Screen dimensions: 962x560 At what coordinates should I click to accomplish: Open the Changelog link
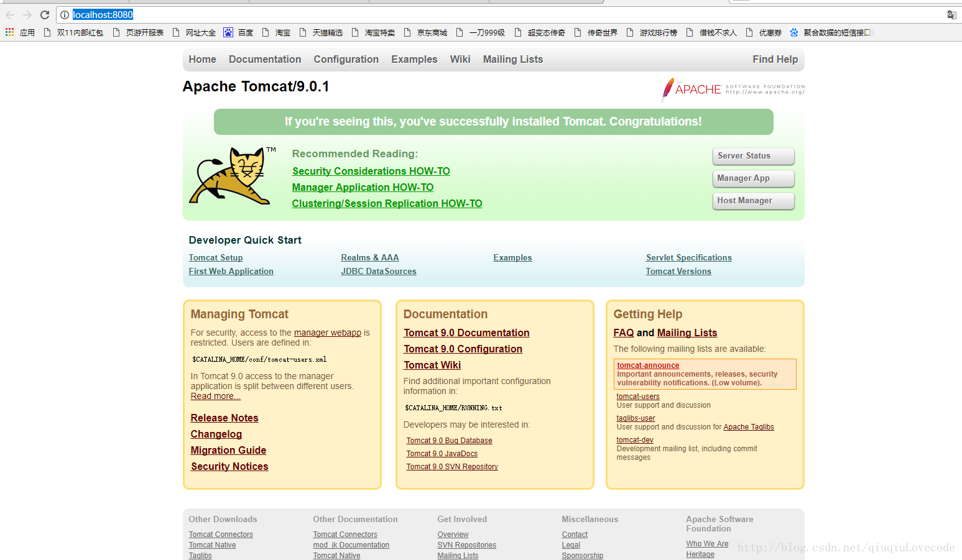pyautogui.click(x=216, y=434)
